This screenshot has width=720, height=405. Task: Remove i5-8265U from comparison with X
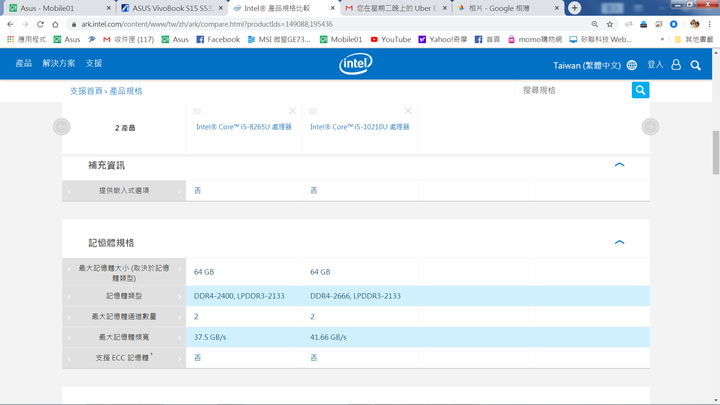[x=292, y=111]
